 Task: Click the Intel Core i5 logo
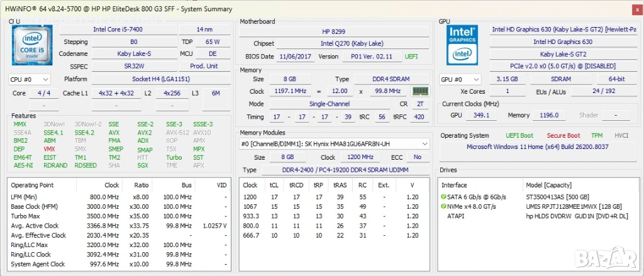click(32, 45)
